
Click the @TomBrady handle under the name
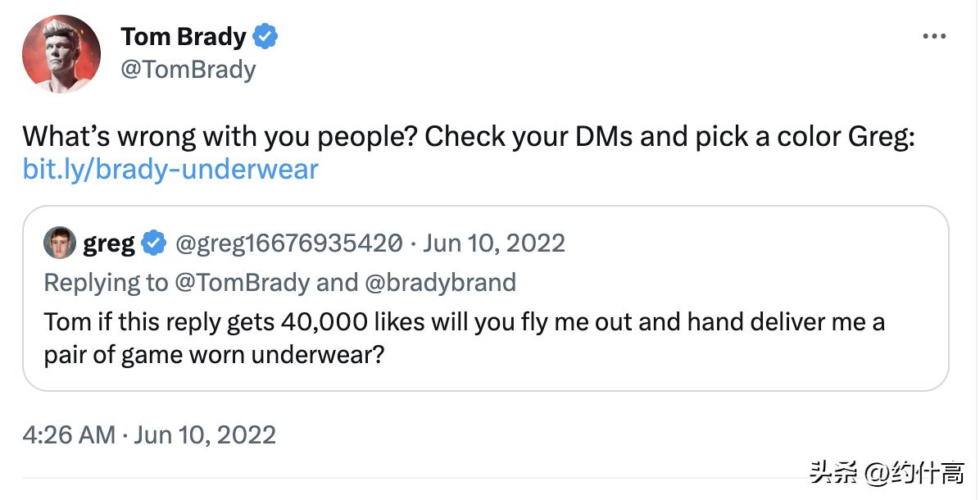[x=188, y=69]
